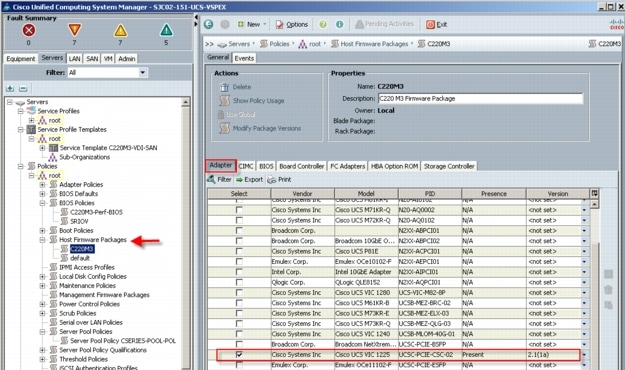Click the blue Info icon in toolbar
The image size is (625, 370).
339,24
